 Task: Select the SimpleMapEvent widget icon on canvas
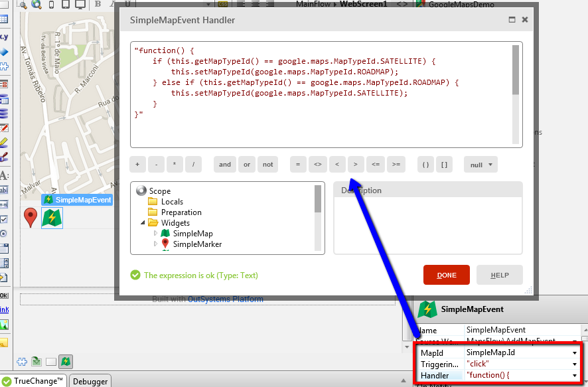[52, 218]
